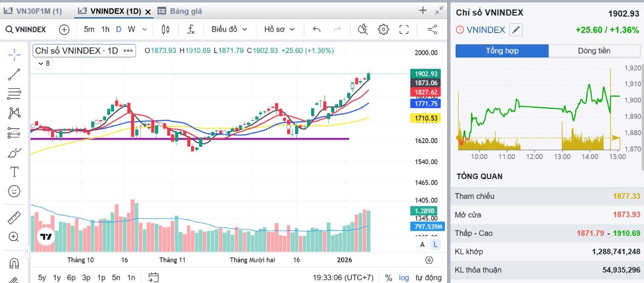Select the Dòng tiền tab
644x283 pixels.
click(594, 51)
